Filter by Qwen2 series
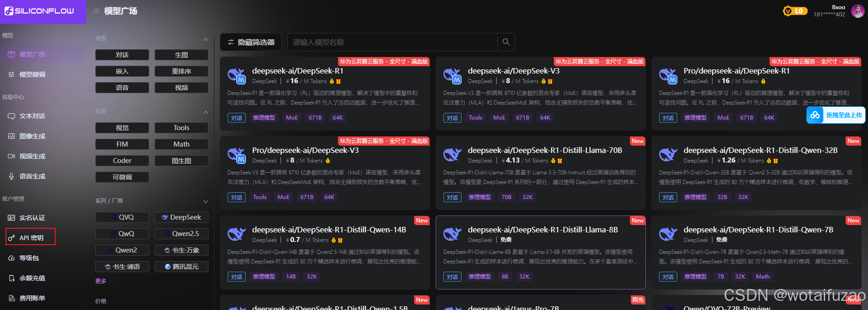The width and height of the screenshot is (868, 310). pos(122,250)
